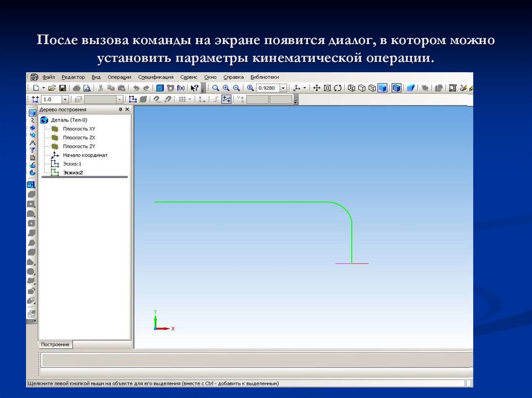Screen dimensions: 532x398
Task: Open a document with the Open folder icon
Action: point(52,87)
